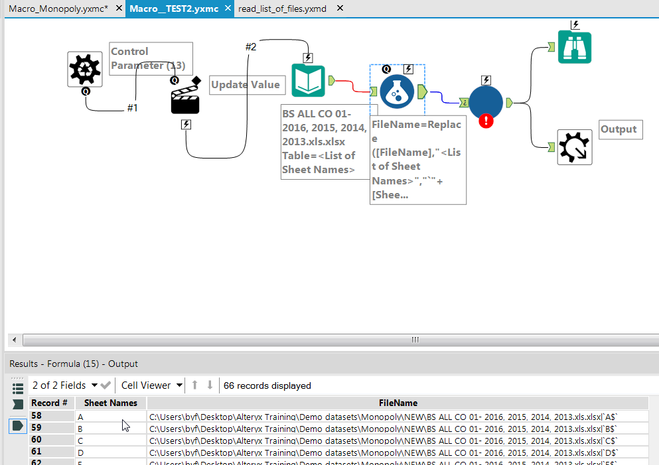Click the FileName column header

pos(398,403)
